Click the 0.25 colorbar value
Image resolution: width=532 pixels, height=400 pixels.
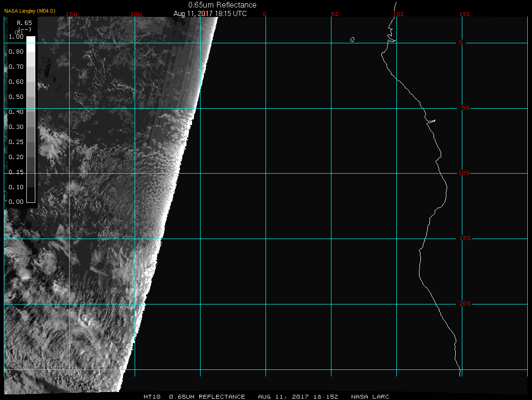[16, 142]
